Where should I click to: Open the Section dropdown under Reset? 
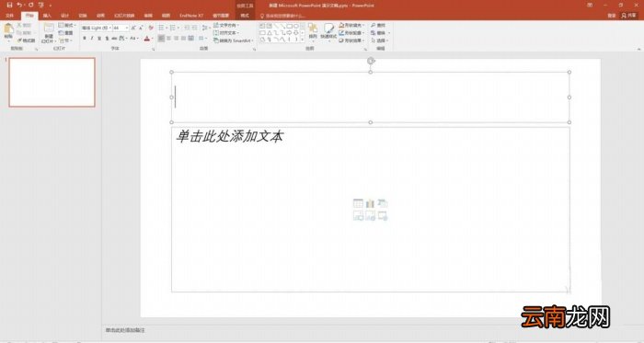(x=65, y=40)
